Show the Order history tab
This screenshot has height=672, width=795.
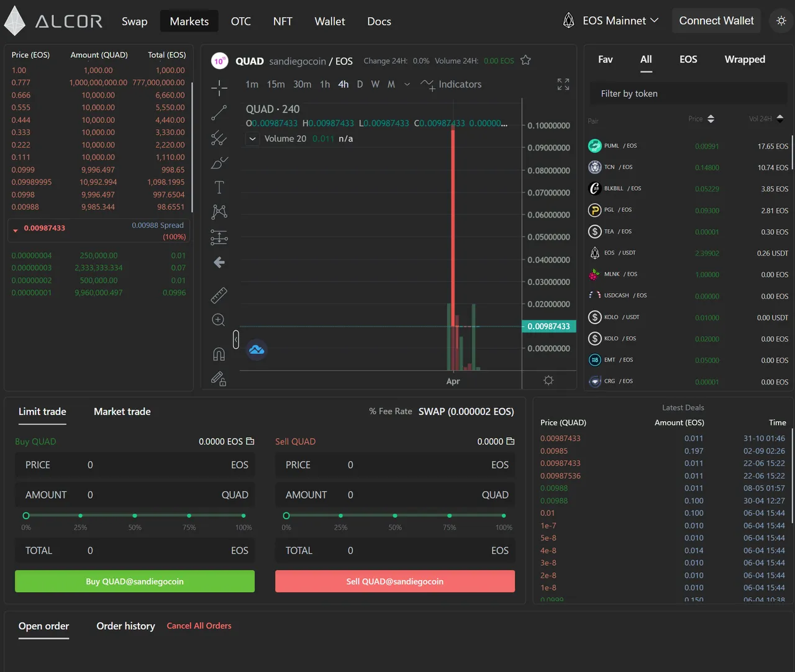pyautogui.click(x=125, y=626)
